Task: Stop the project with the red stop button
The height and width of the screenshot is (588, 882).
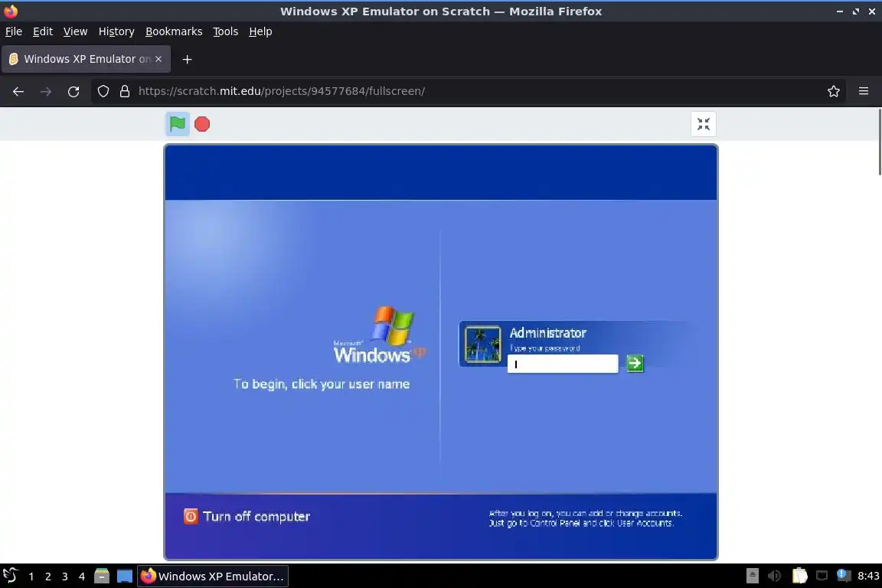Action: click(x=202, y=124)
